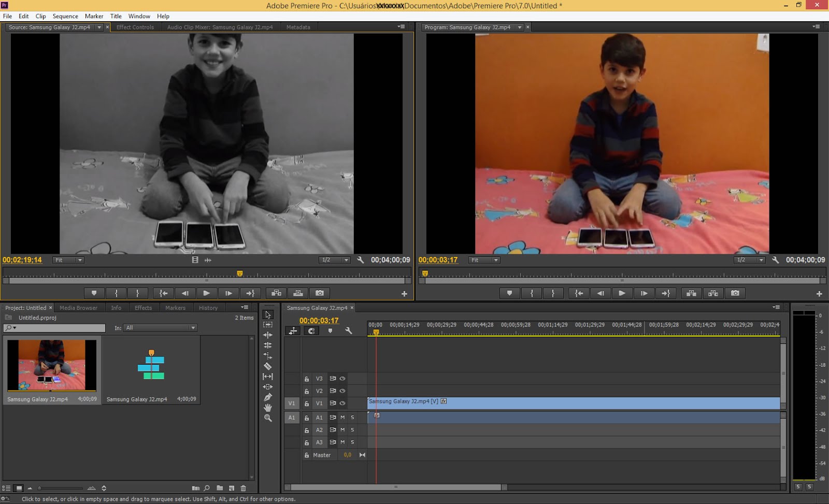Add marker in the timeline panel
829x504 pixels.
[x=330, y=330]
